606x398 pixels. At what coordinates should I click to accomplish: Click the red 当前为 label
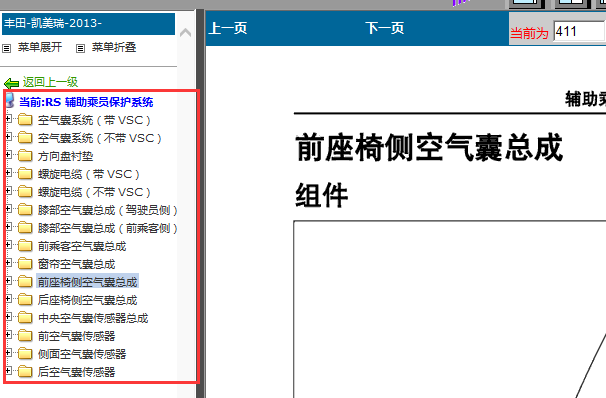click(x=529, y=33)
